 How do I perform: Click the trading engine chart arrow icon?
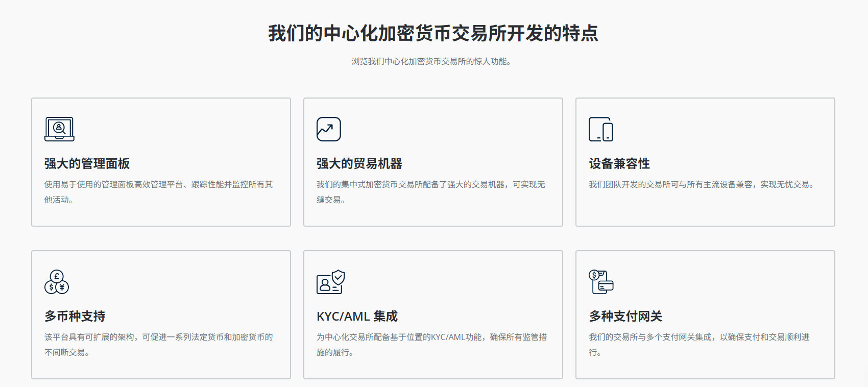click(328, 129)
